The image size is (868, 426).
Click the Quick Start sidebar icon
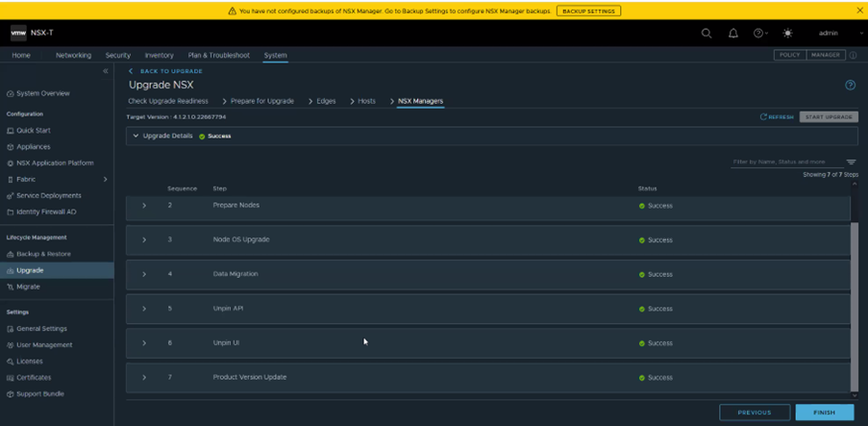(10, 131)
